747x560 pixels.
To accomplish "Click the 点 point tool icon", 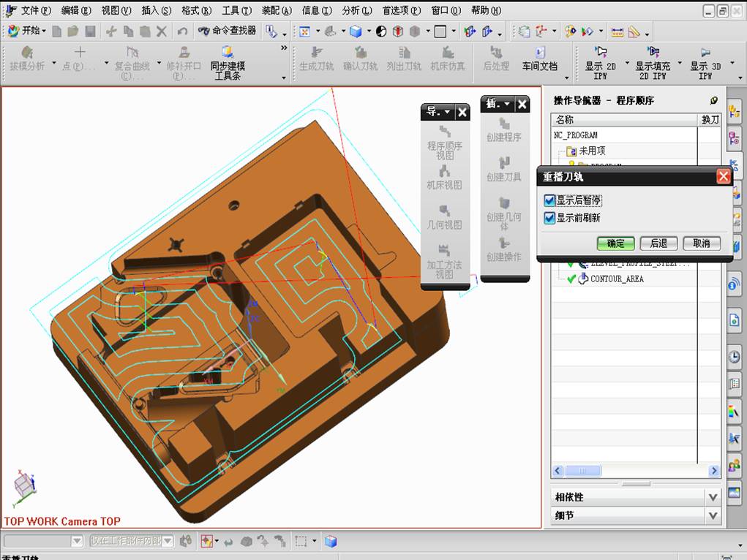I will pyautogui.click(x=80, y=51).
